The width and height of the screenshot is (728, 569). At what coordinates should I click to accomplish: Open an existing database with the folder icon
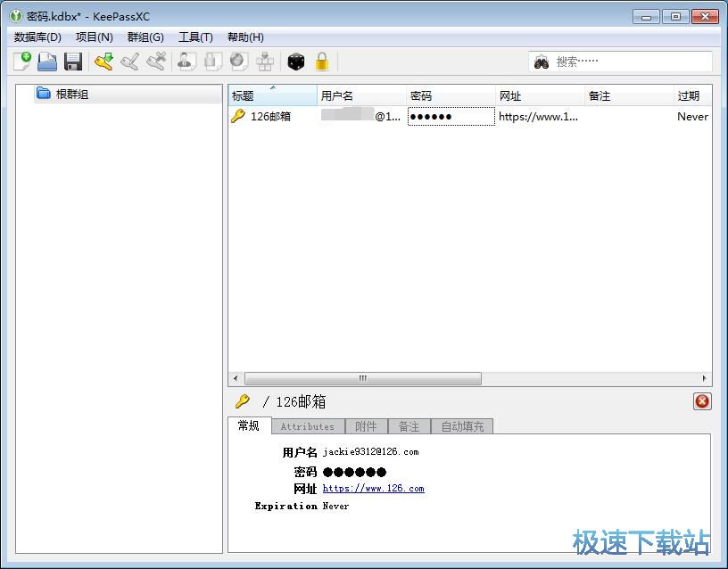pos(47,62)
